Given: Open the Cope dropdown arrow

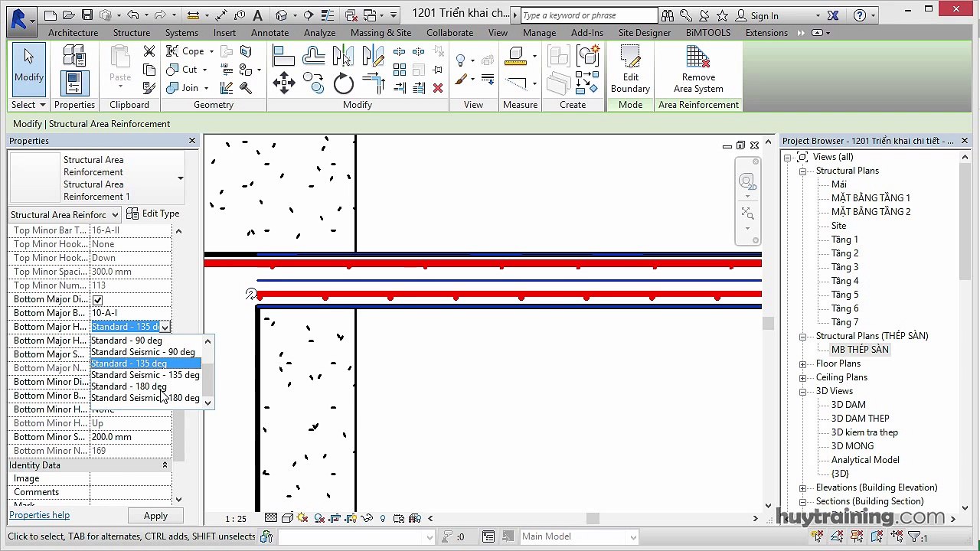Looking at the screenshot, I should coord(211,51).
